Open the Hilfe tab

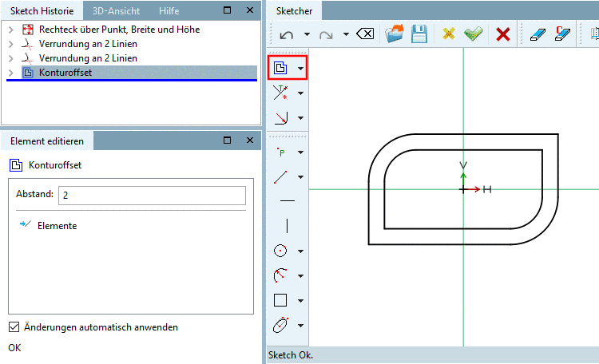(x=169, y=11)
